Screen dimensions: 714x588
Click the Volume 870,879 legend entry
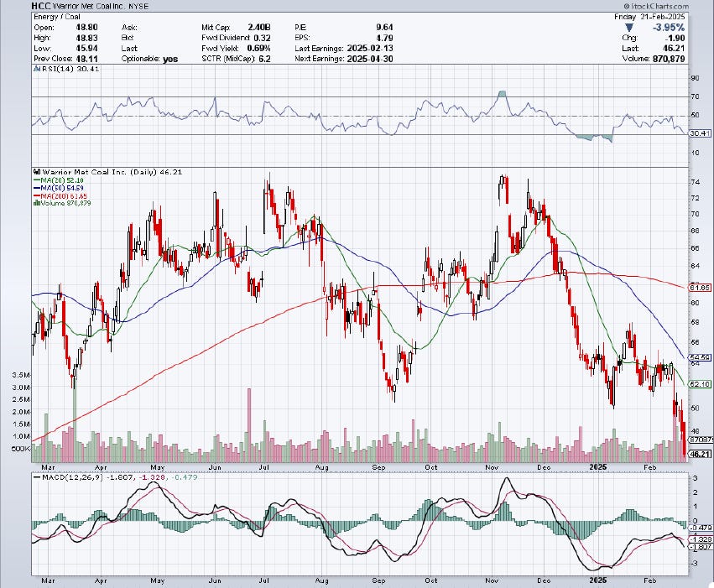62,203
